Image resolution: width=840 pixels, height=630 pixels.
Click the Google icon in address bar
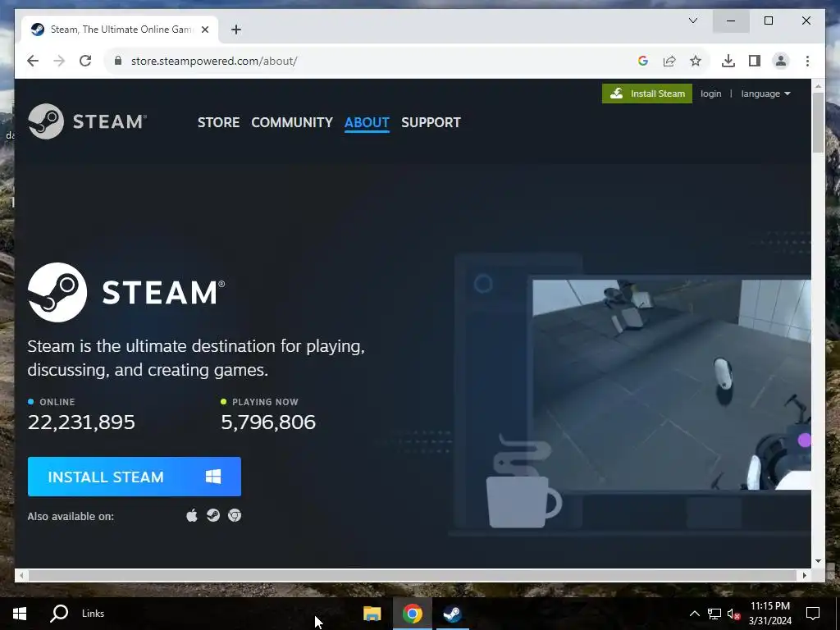643,61
